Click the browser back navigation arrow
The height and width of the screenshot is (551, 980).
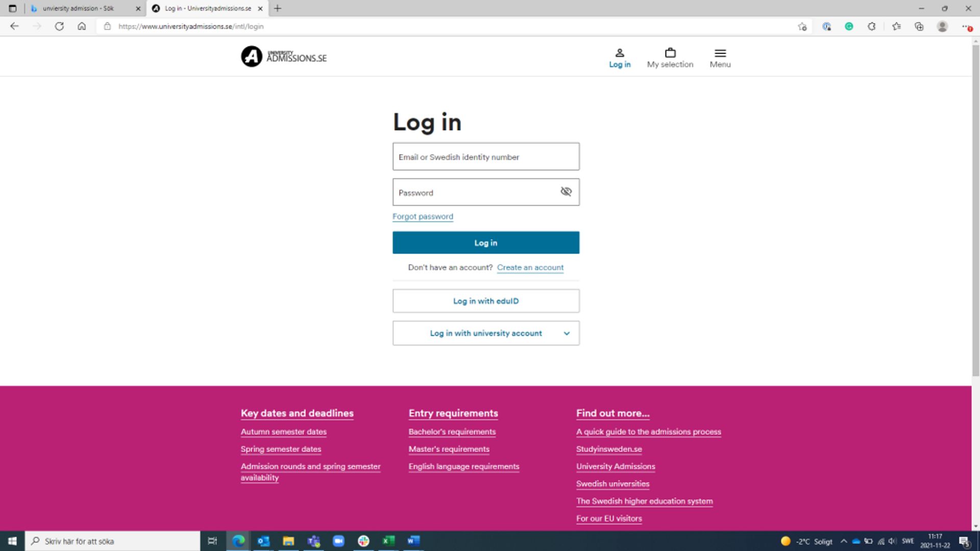pyautogui.click(x=14, y=26)
